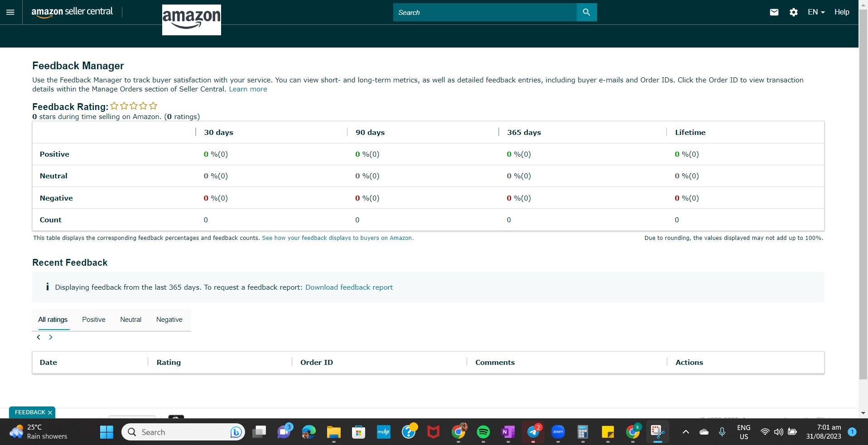Click the Date column header
The image size is (868, 445).
pos(48,363)
